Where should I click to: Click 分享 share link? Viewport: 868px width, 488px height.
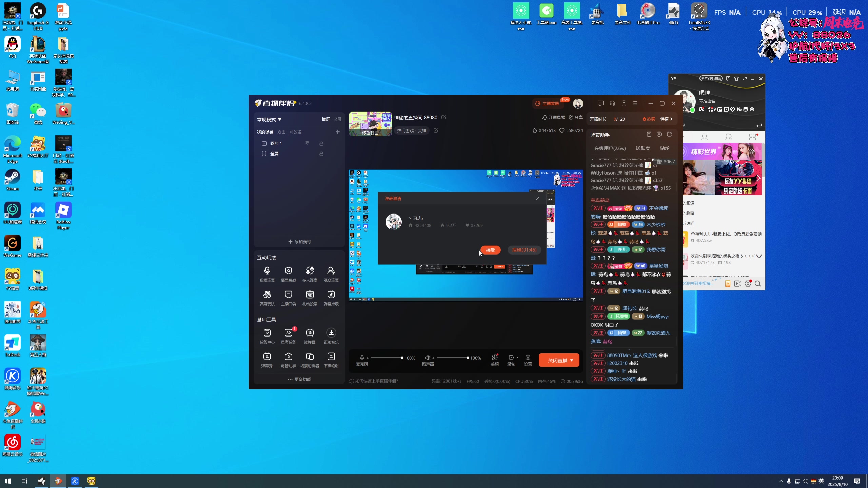point(576,118)
